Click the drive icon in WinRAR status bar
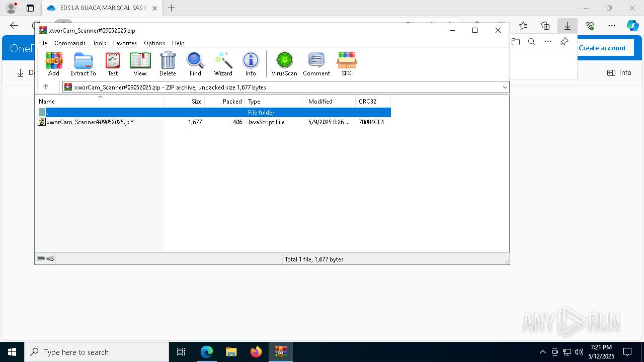644x362 pixels. pos(41,259)
